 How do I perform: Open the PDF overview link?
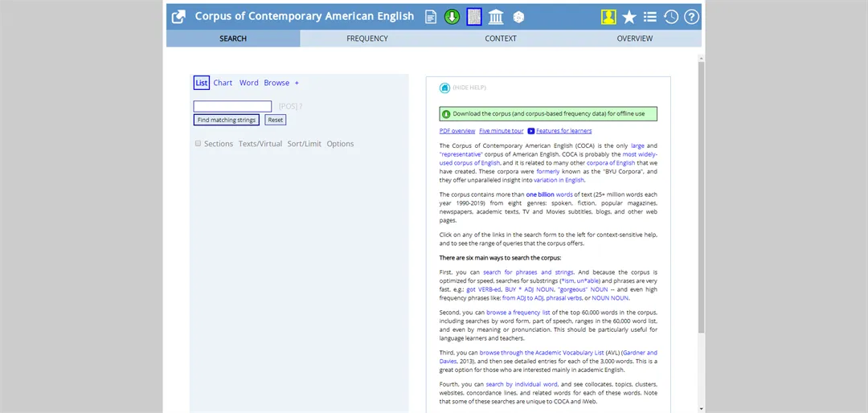(457, 131)
